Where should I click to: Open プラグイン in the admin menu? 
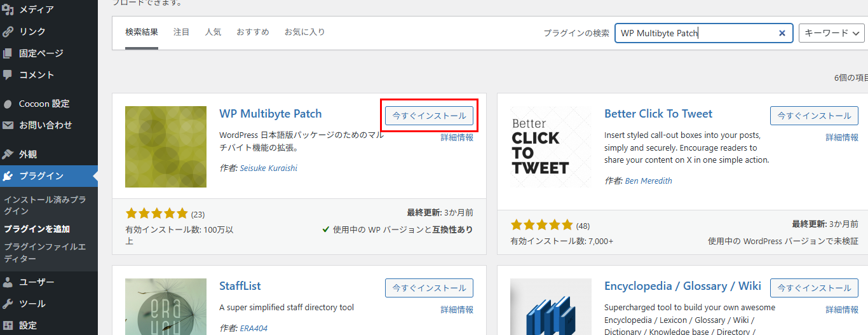tap(49, 176)
